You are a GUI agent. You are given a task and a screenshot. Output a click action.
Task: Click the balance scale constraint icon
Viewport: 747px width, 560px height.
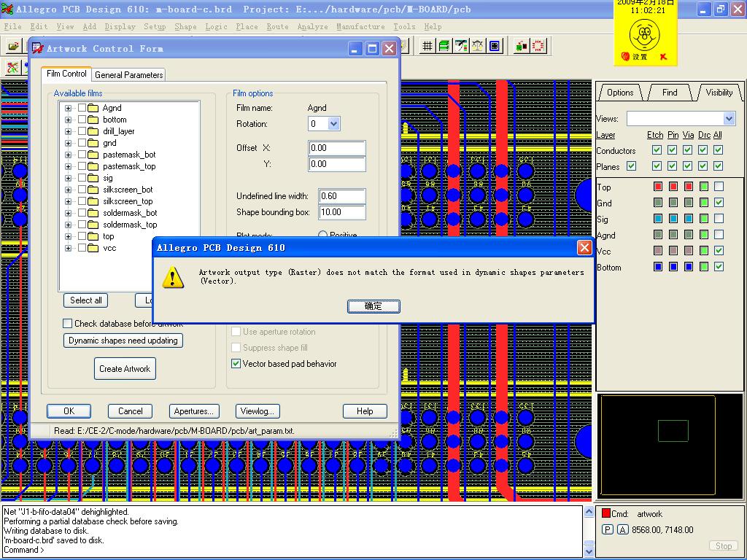478,46
